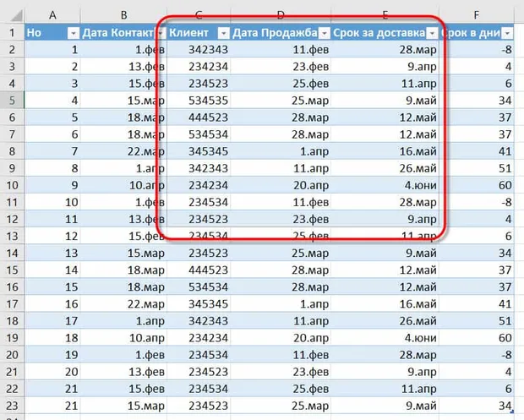This screenshot has width=524, height=420.
Task: Select contact date 13.фев in row 21
Action: [123, 372]
